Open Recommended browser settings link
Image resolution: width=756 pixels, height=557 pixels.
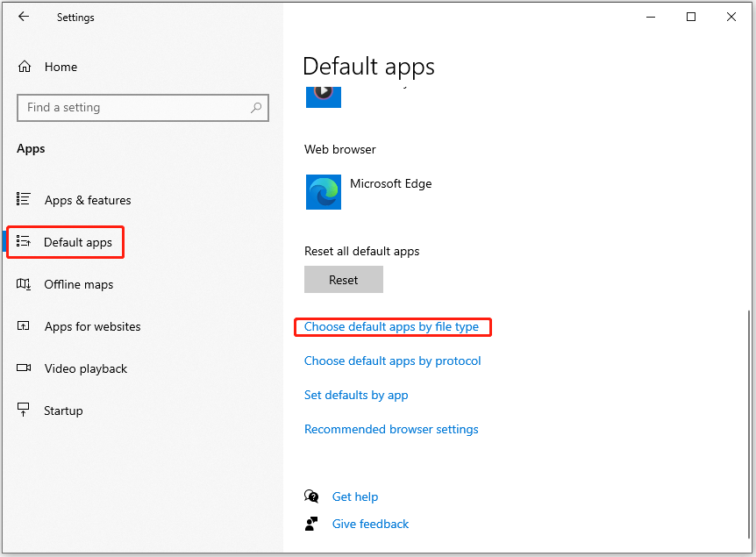[391, 429]
